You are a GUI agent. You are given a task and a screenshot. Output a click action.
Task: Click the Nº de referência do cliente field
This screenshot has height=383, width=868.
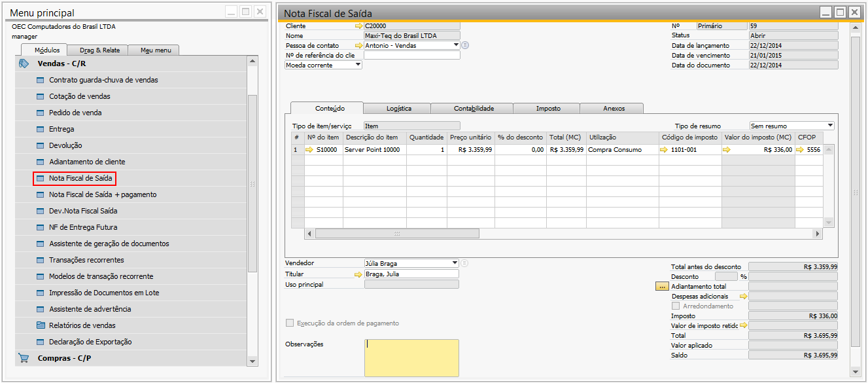click(412, 56)
